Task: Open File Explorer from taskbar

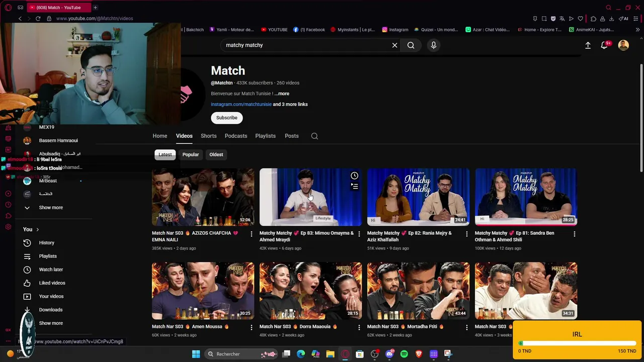Action: 330,354
